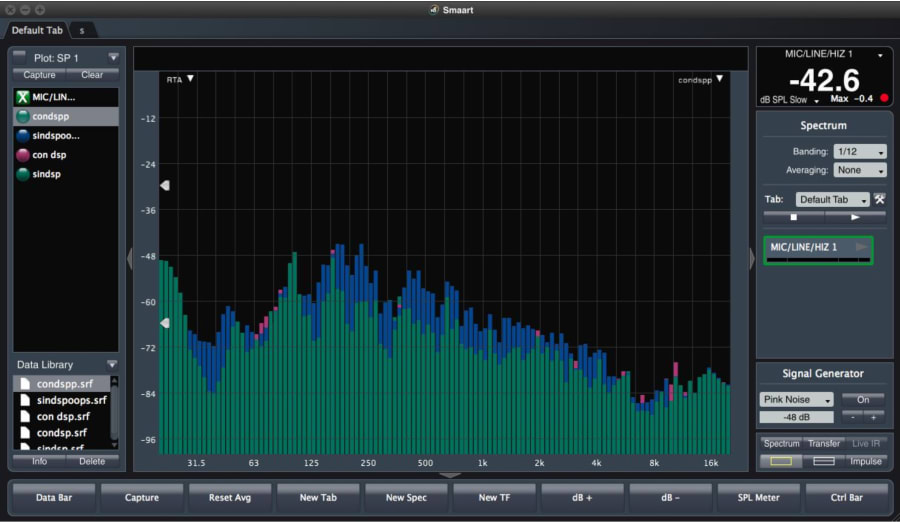Open the Averaging dropdown set to None
Image resolution: width=900 pixels, height=522 pixels.
coord(860,170)
